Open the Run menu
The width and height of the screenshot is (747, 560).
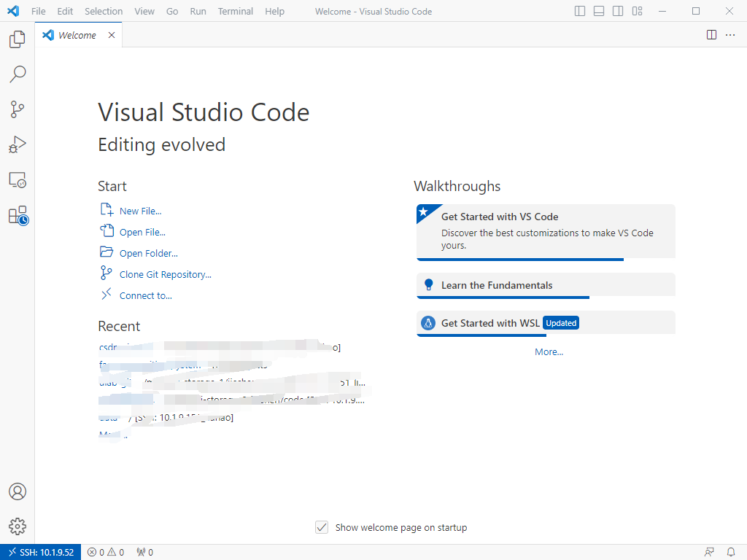[198, 11]
